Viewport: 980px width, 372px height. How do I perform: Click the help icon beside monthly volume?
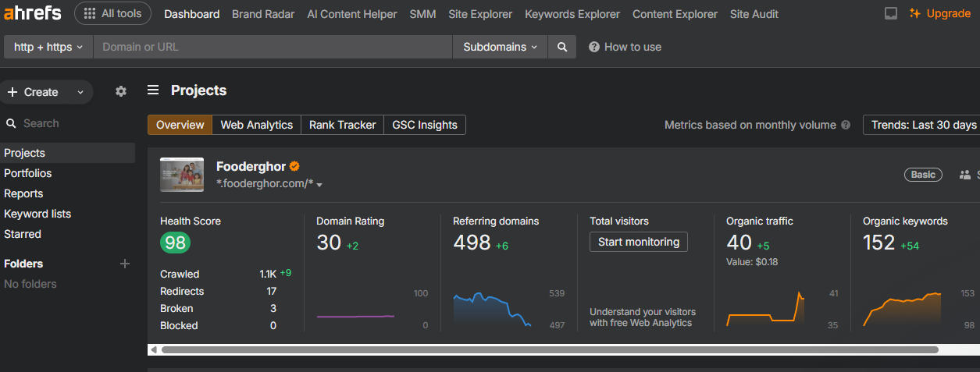pos(845,125)
